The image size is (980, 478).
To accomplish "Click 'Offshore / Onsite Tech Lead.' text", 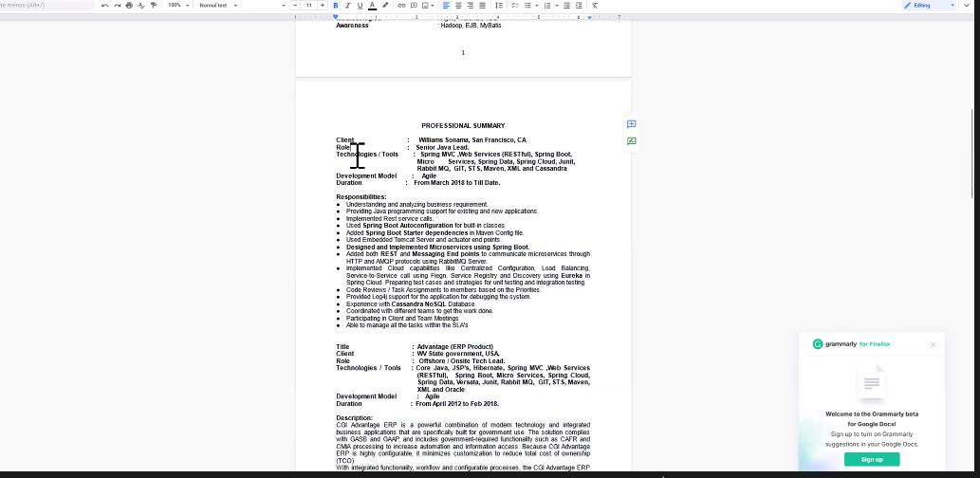I will 462,361.
